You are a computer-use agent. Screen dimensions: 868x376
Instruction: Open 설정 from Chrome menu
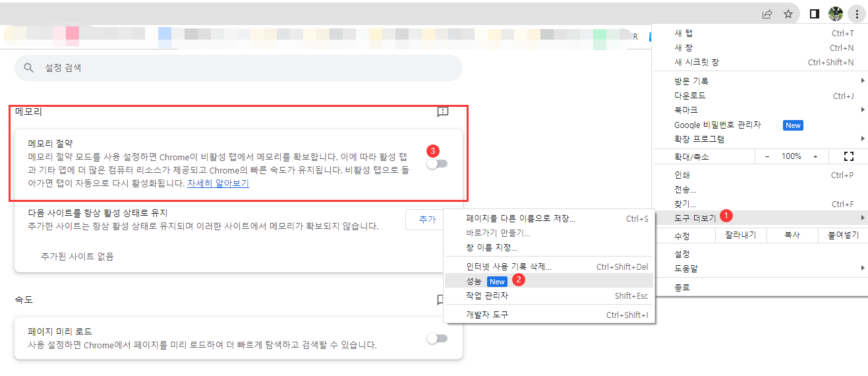pyautogui.click(x=760, y=254)
